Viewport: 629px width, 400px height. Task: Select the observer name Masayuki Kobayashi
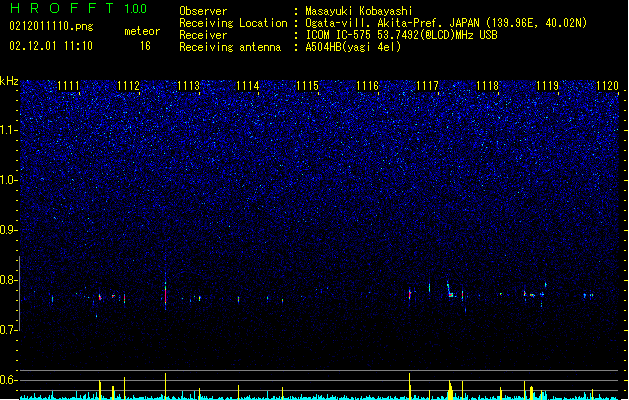point(359,11)
